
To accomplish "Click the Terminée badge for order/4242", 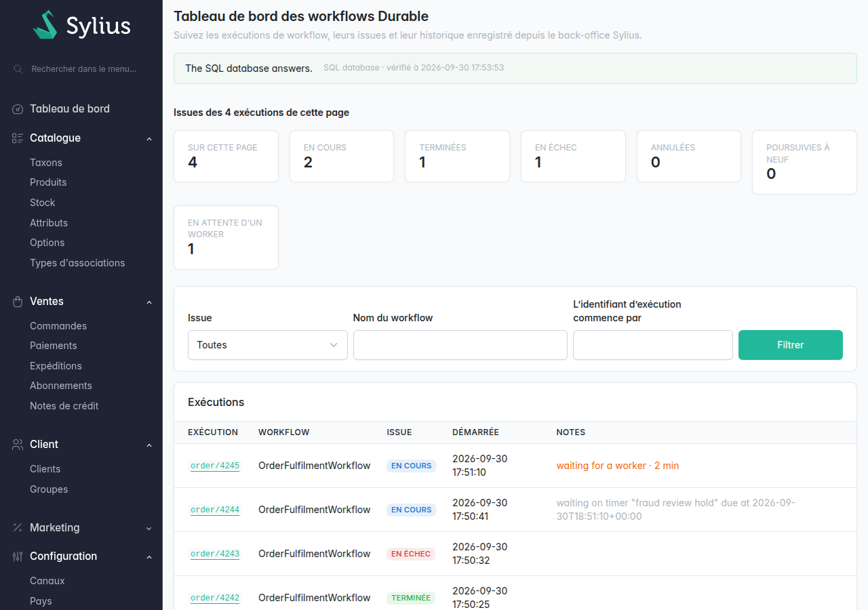I will coord(411,598).
